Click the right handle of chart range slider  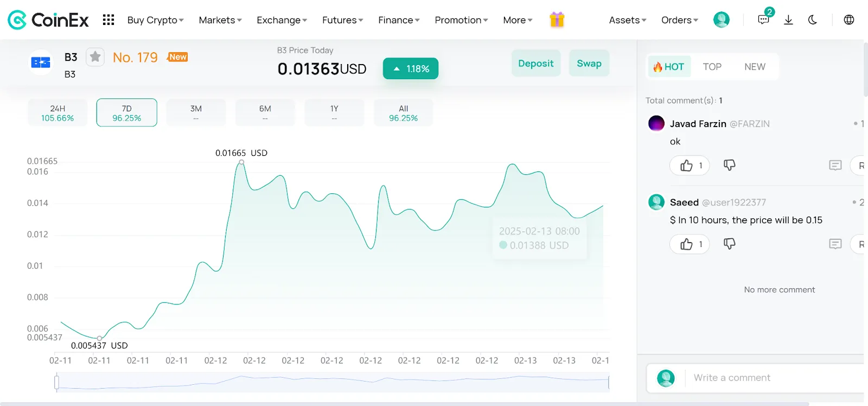609,382
